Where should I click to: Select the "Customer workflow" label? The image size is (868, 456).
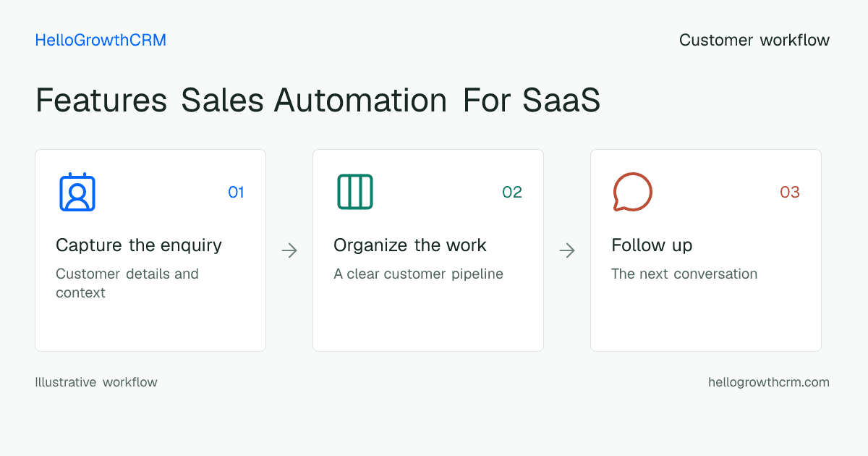coord(754,41)
